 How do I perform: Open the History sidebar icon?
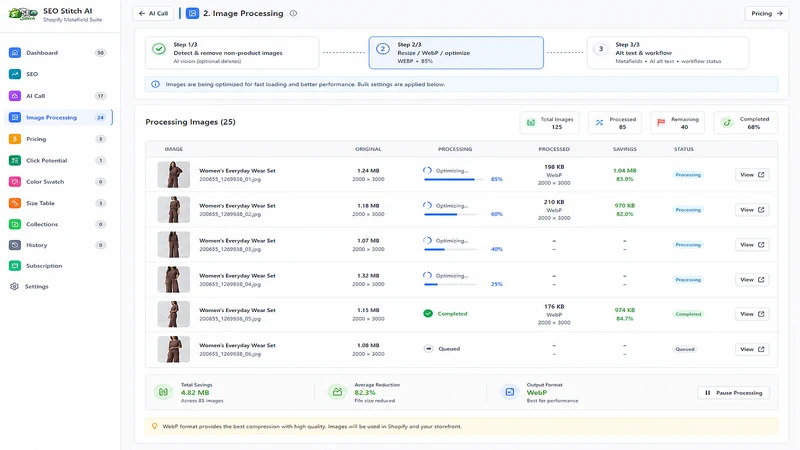tap(15, 245)
